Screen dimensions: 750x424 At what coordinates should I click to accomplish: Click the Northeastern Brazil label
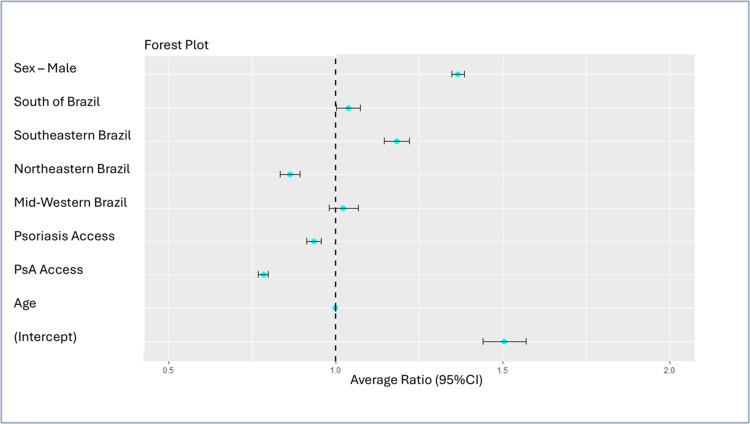click(72, 169)
